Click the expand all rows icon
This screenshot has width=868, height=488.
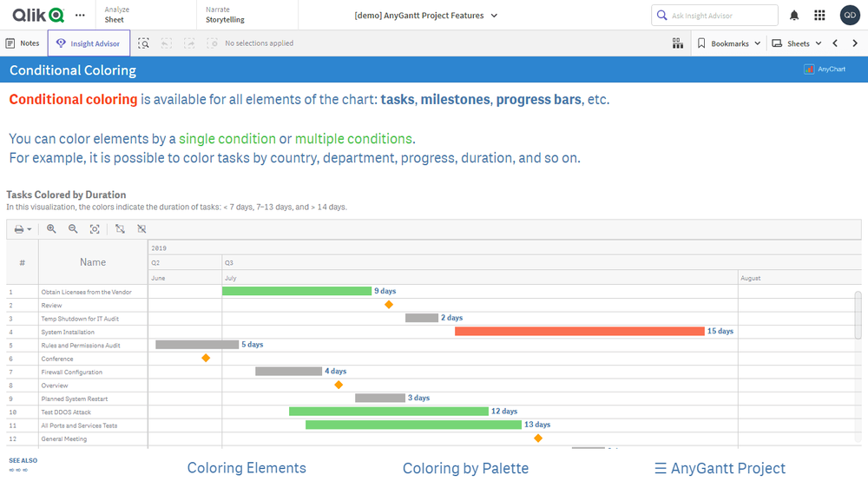[x=120, y=229]
